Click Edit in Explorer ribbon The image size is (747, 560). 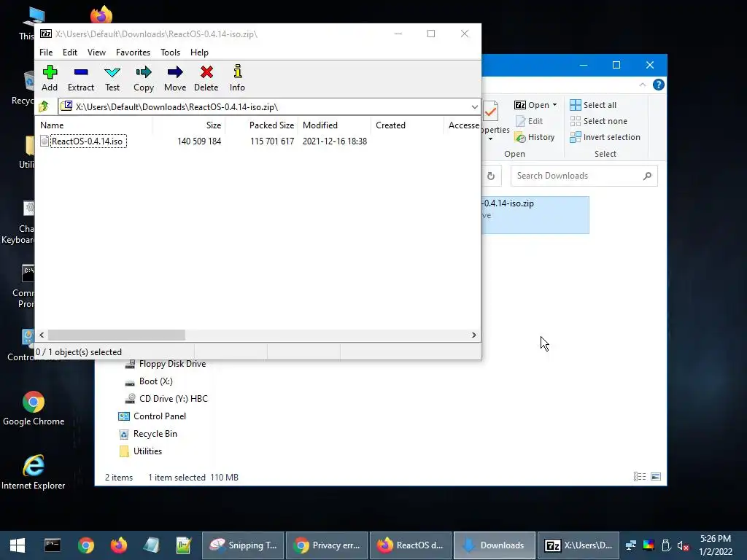click(530, 121)
